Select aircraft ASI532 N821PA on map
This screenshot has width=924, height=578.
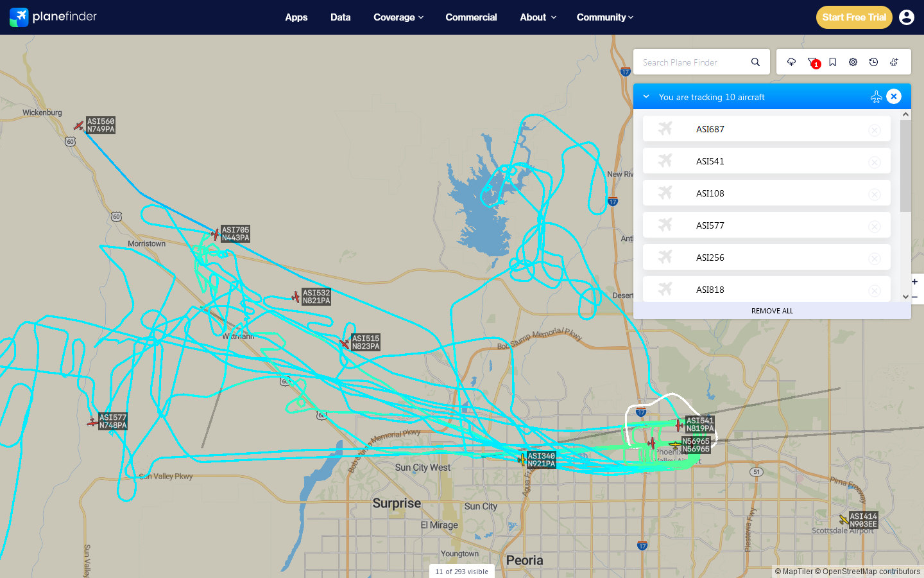click(x=296, y=297)
